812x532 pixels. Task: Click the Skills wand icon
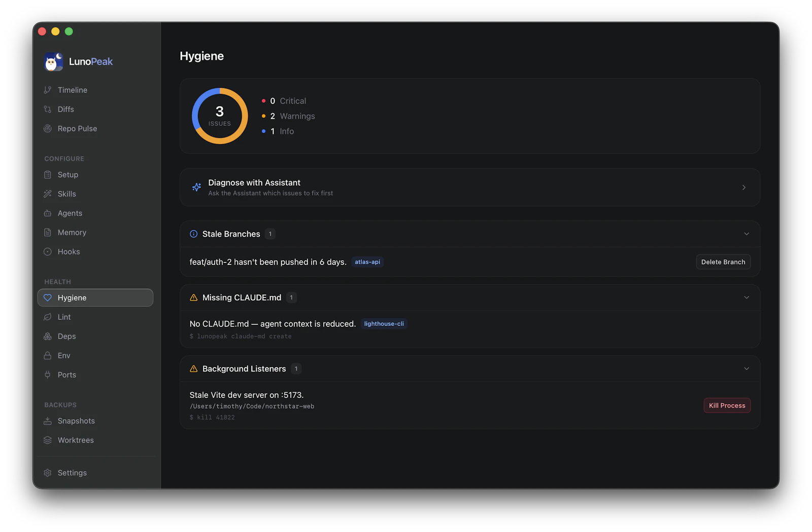(48, 194)
